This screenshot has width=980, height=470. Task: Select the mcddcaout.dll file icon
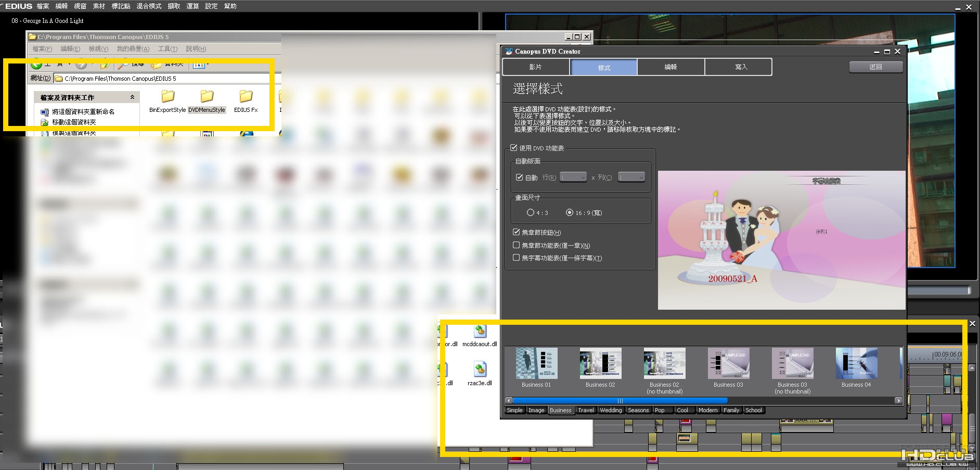(x=480, y=331)
